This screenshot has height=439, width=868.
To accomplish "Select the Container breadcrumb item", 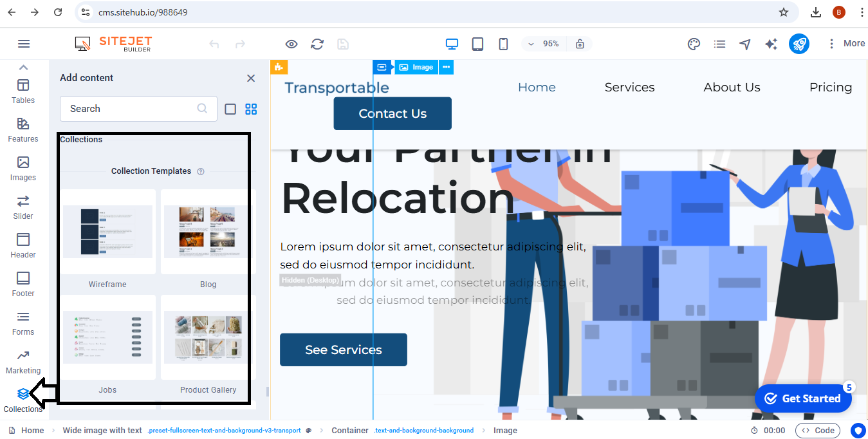I will (350, 431).
